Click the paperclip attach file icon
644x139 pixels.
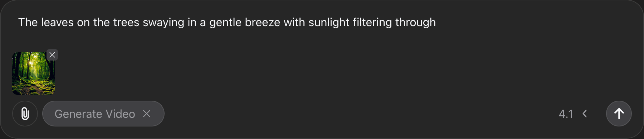25,114
